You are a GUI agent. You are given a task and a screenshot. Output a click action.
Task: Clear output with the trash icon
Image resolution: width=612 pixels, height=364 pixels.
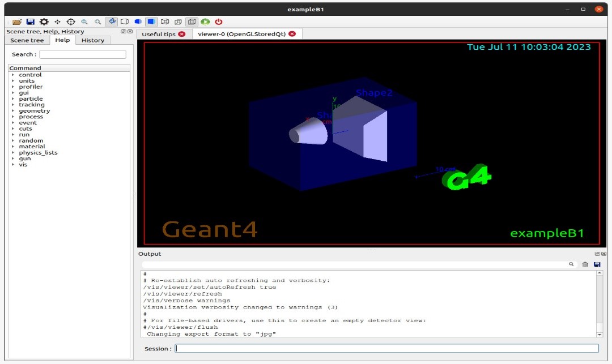pyautogui.click(x=585, y=264)
